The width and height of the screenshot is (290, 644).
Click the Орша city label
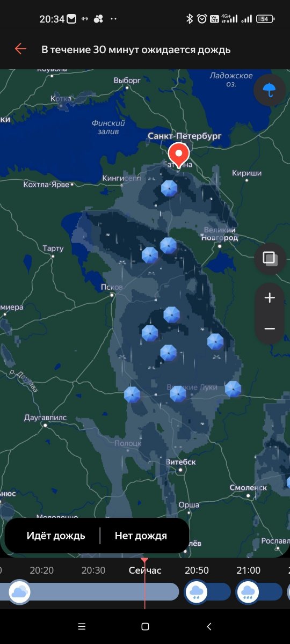pyautogui.click(x=189, y=504)
